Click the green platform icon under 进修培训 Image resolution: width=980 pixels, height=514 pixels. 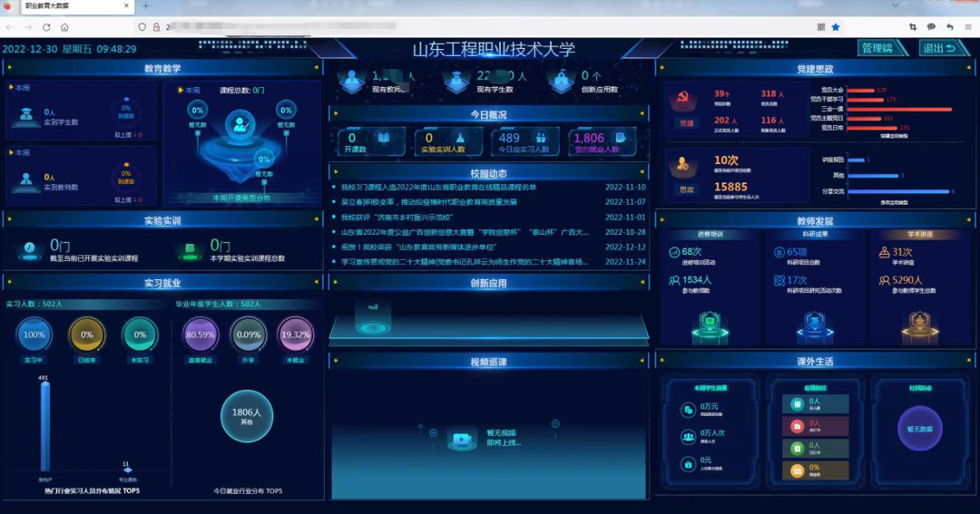(710, 327)
